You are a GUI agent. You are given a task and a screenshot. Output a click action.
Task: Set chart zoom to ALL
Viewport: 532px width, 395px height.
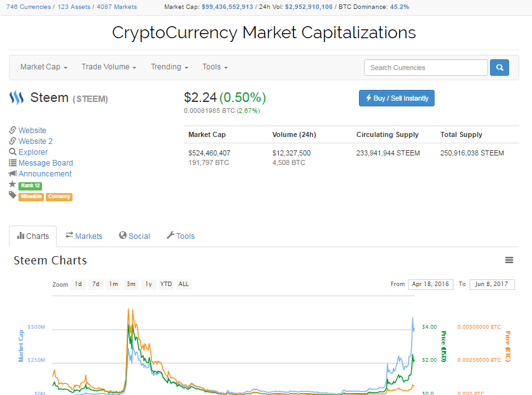coord(183,284)
